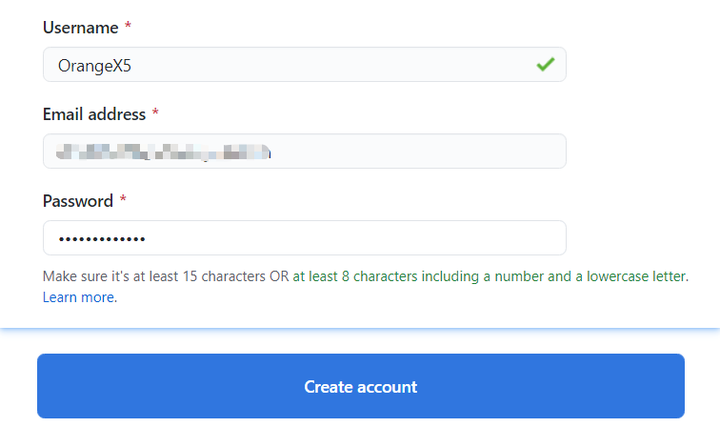Focus the Email address input field
This screenshot has width=720, height=427.
tap(304, 151)
